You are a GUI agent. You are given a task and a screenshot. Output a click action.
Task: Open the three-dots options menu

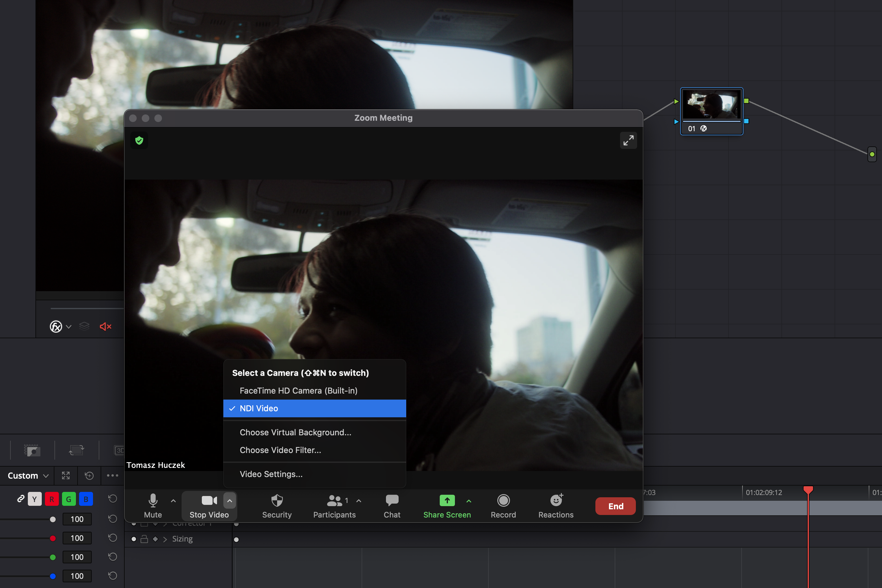(113, 475)
